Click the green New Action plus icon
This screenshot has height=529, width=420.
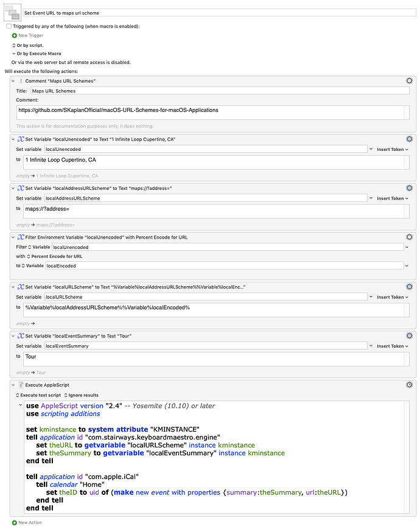click(14, 522)
